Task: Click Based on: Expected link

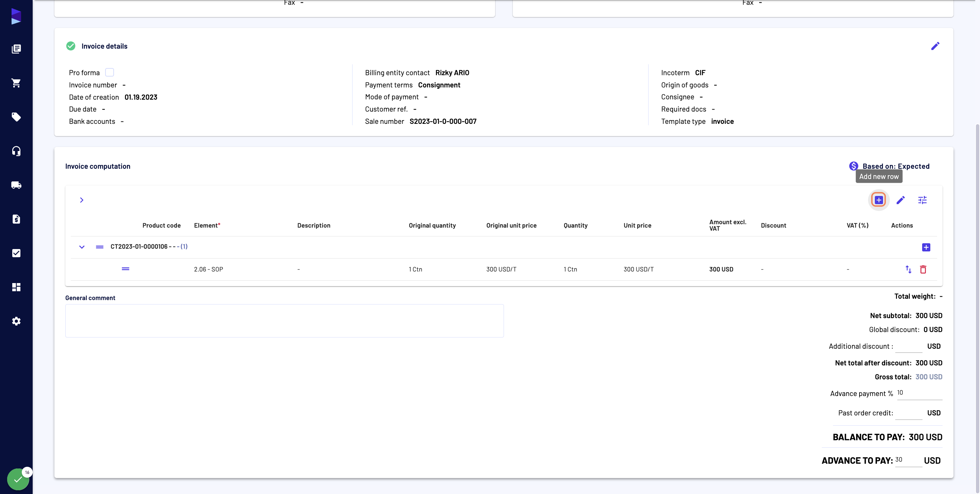Action: pos(896,166)
